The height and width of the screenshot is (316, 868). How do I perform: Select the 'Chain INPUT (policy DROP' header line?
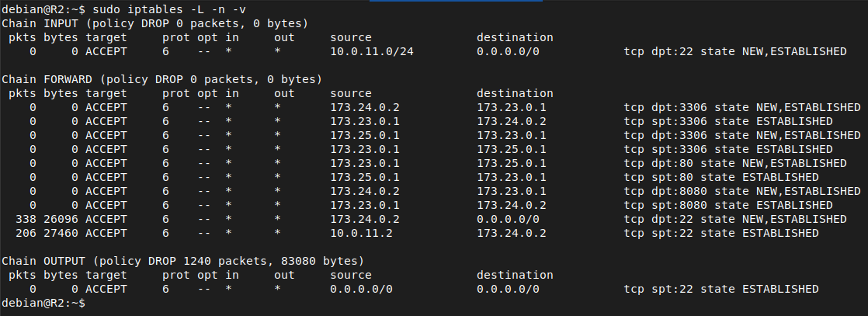click(155, 23)
